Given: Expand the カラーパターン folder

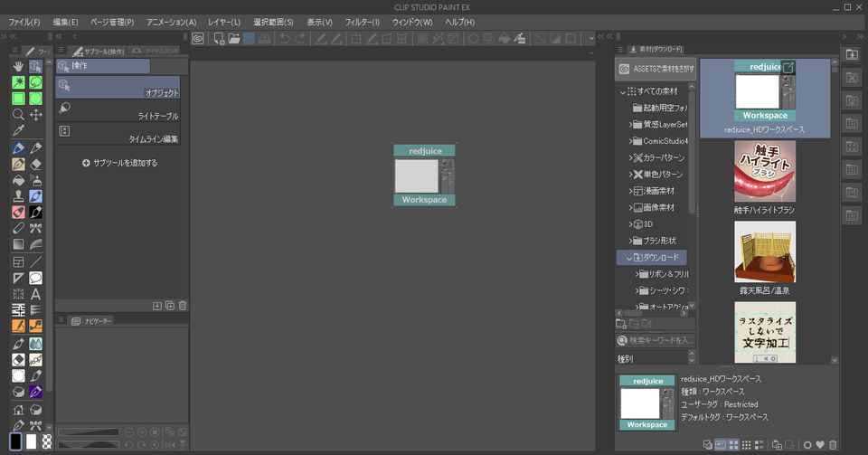Looking at the screenshot, I should click(630, 157).
